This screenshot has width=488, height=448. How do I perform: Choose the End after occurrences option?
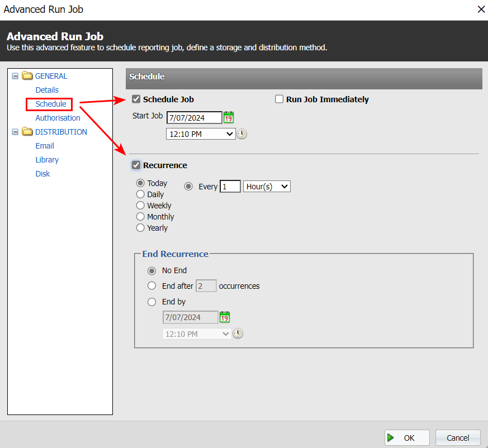click(x=152, y=286)
